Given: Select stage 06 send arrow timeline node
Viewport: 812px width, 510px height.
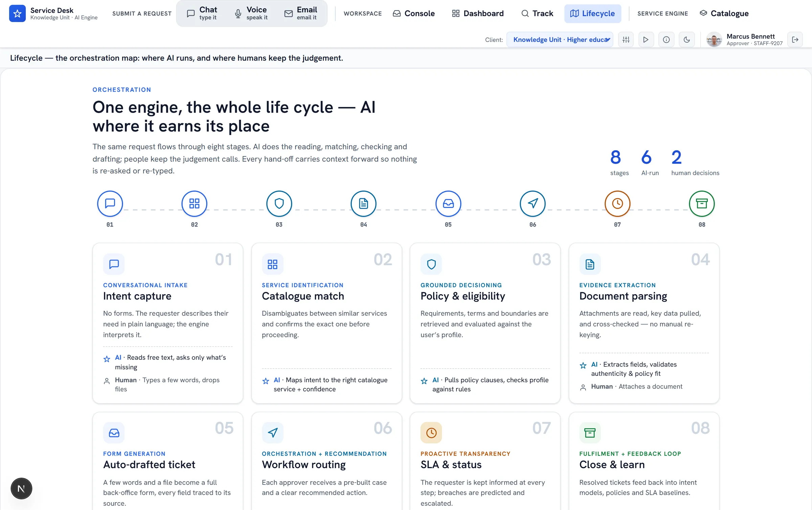Looking at the screenshot, I should (x=533, y=204).
